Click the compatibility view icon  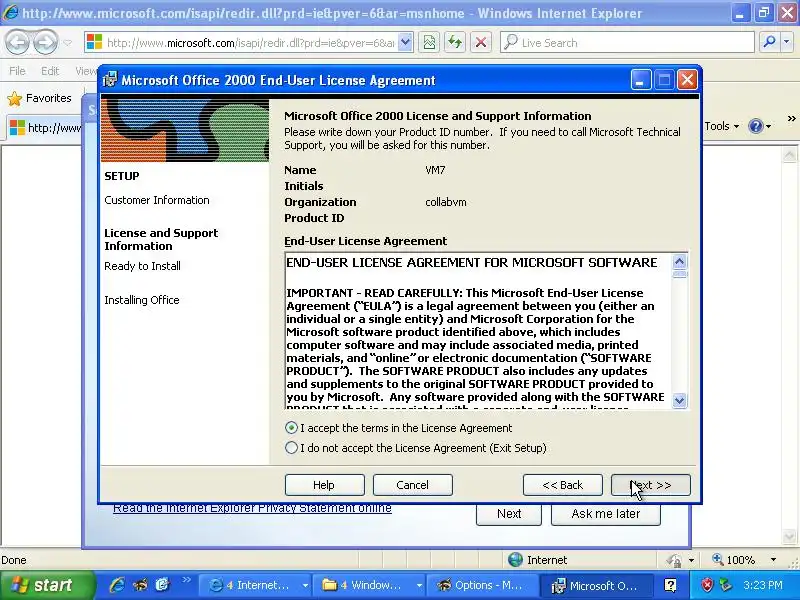429,43
